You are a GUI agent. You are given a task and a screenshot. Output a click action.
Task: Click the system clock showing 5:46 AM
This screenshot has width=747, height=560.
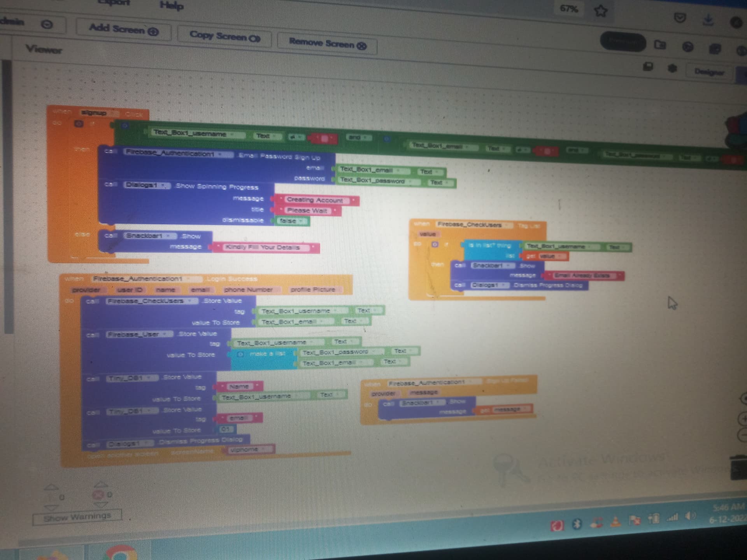[729, 507]
